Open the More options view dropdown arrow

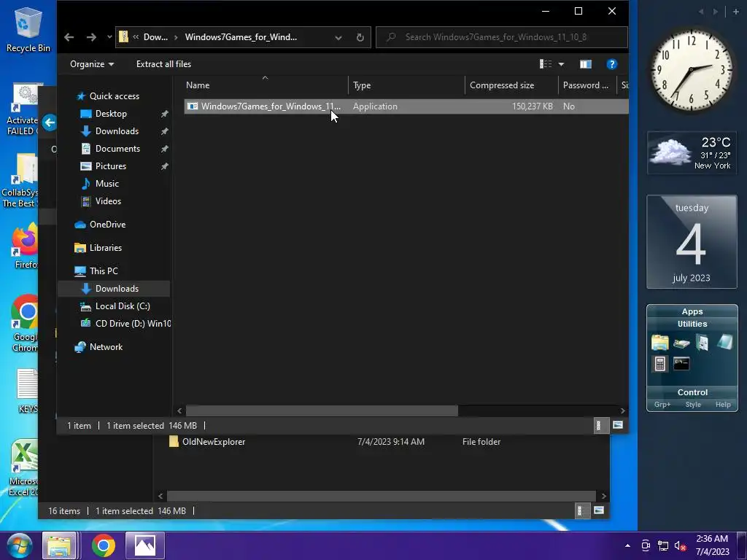point(561,64)
